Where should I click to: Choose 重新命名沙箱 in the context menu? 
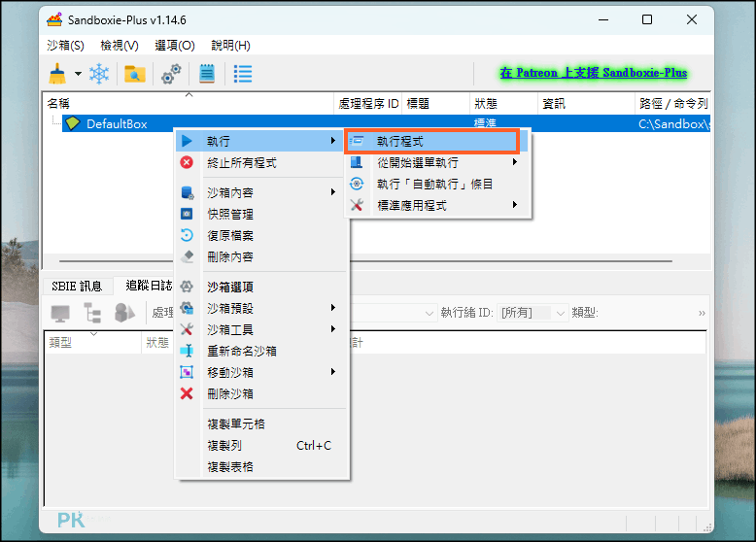point(259,352)
